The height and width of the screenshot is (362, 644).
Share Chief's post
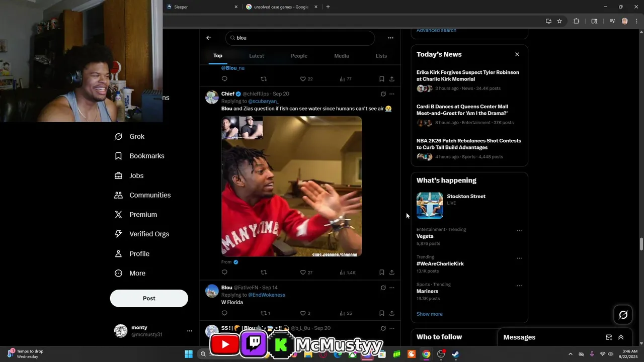(392, 273)
